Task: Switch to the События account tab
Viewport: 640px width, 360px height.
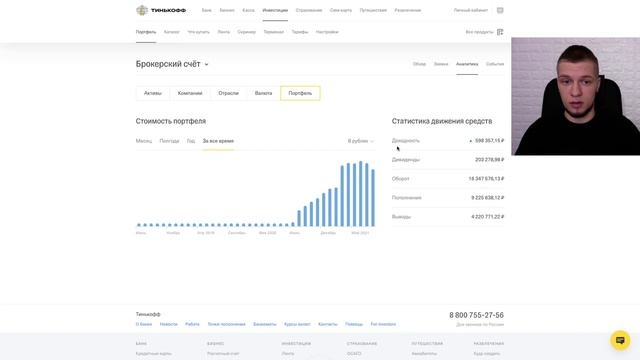Action: coord(495,64)
